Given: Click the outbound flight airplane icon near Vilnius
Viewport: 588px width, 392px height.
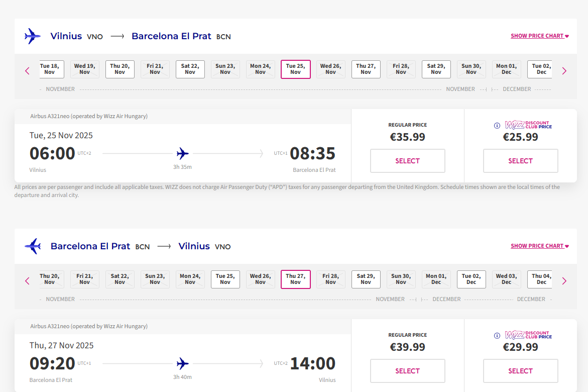Looking at the screenshot, I should [33, 36].
